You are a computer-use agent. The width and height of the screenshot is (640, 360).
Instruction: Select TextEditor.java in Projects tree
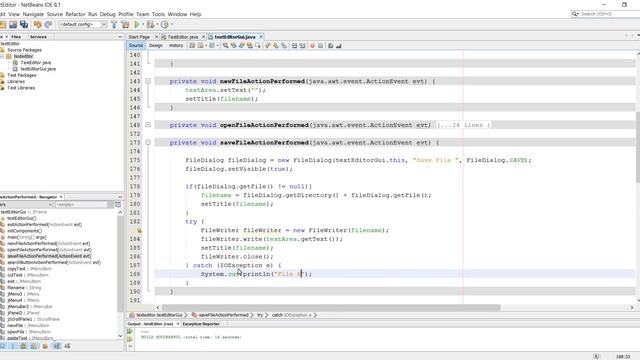(x=36, y=62)
